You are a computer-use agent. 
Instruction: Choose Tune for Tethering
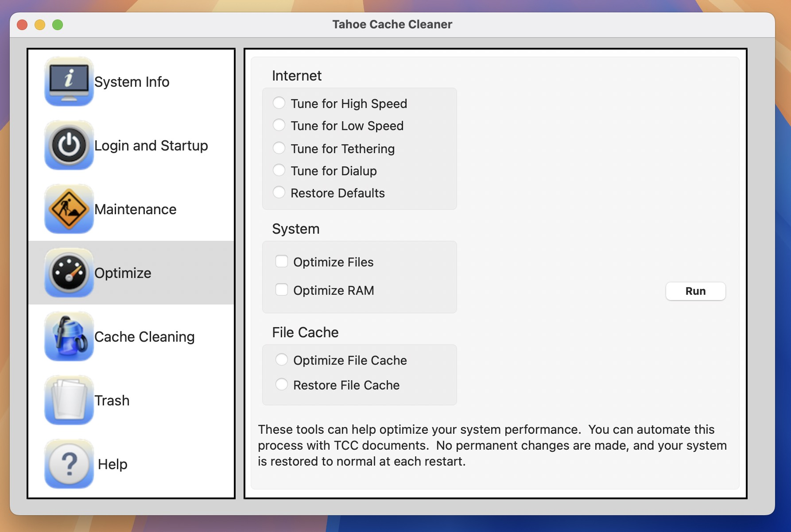click(x=279, y=148)
